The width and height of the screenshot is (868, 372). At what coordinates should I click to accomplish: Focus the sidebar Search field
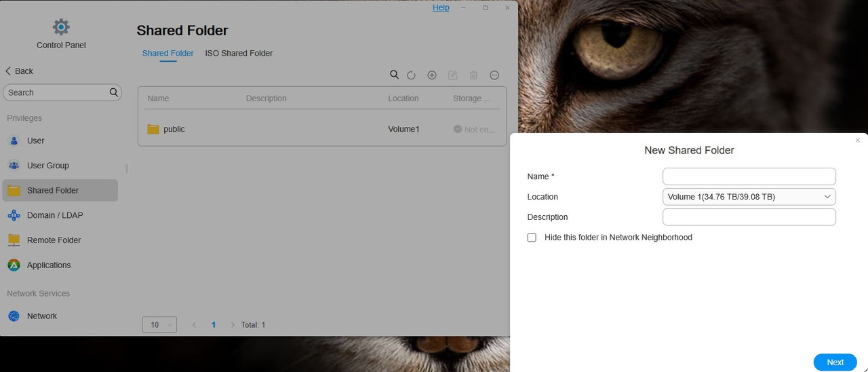pyautogui.click(x=62, y=92)
